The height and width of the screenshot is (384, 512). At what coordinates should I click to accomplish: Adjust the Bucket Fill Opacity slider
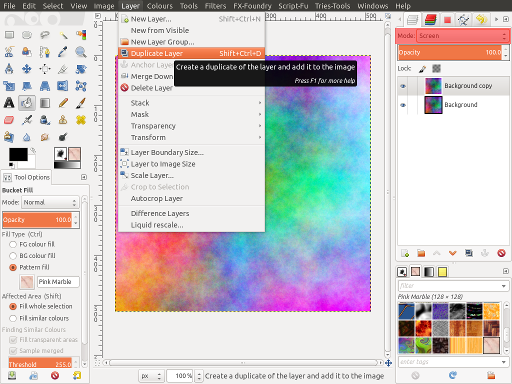37,220
